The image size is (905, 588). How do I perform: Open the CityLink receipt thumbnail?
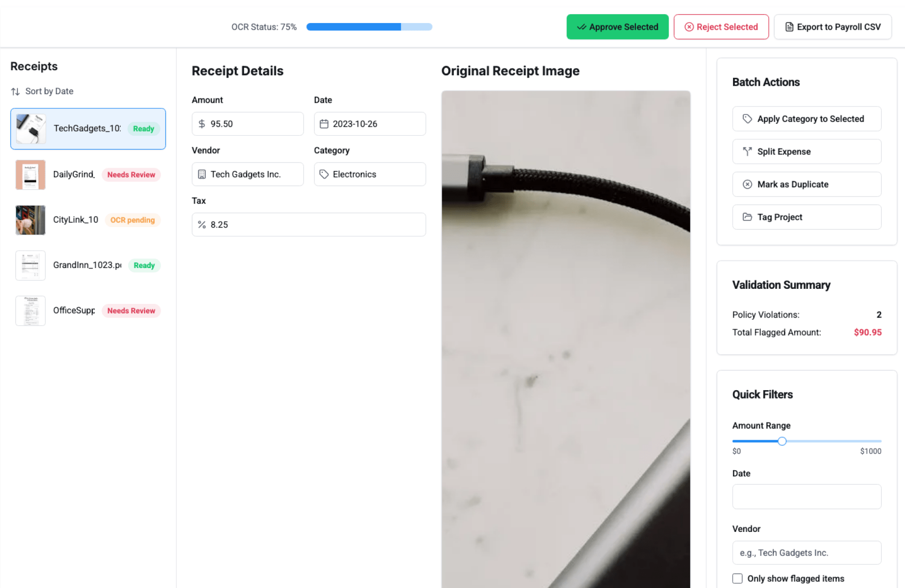tap(31, 220)
